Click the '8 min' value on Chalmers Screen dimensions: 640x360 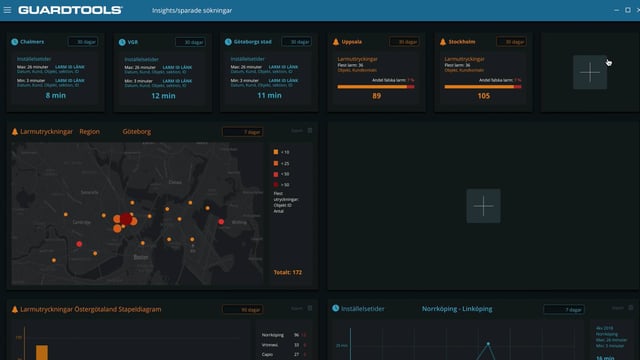[x=56, y=96]
